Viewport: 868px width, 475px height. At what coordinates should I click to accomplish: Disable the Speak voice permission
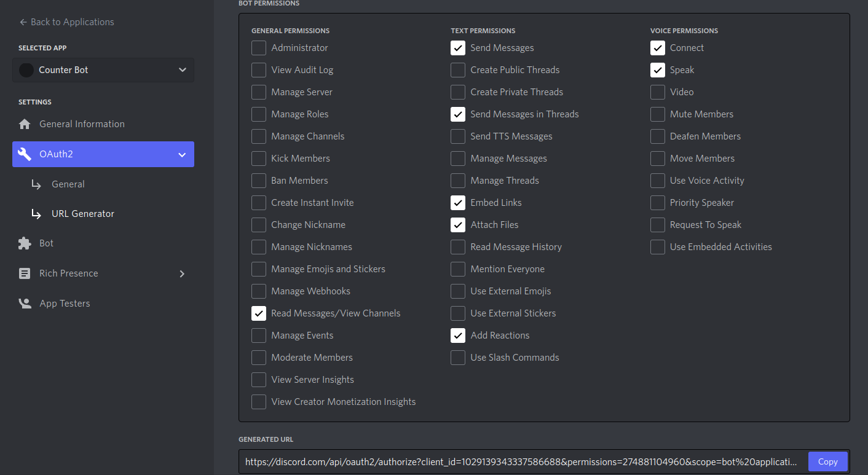pyautogui.click(x=658, y=70)
